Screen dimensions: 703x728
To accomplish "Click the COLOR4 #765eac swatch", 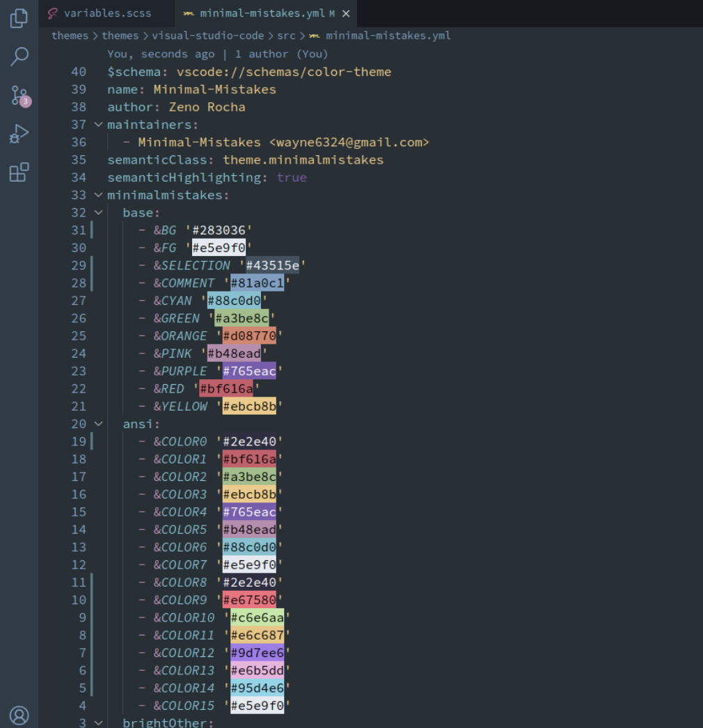I will coord(249,512).
